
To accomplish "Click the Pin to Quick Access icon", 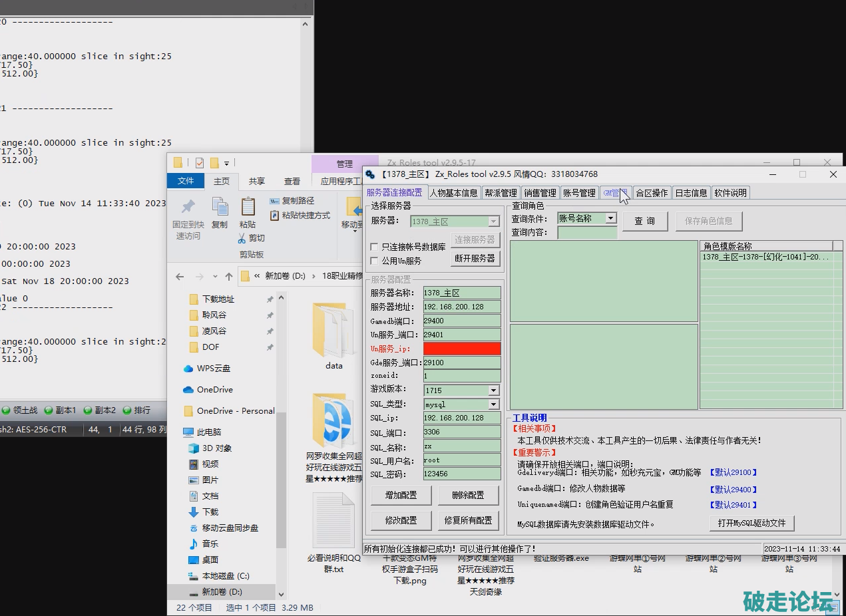I will pyautogui.click(x=188, y=207).
